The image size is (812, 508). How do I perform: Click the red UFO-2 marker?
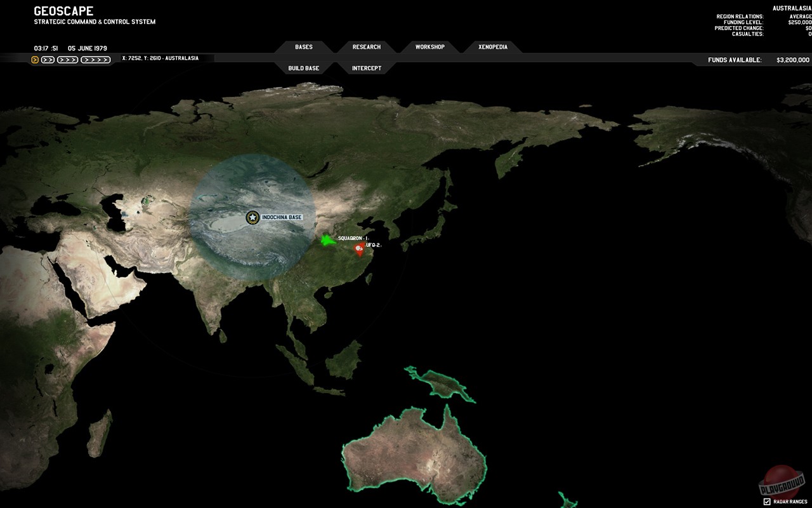(x=360, y=250)
